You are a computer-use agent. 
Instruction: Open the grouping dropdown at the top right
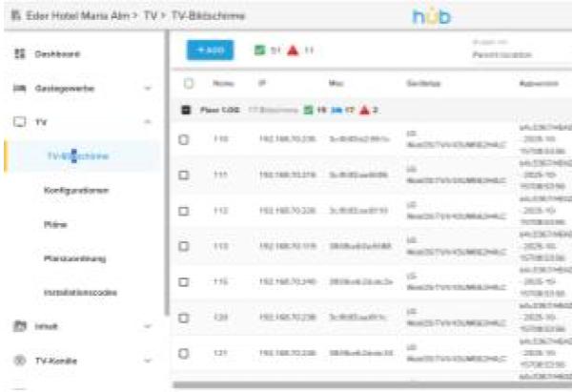(521, 51)
